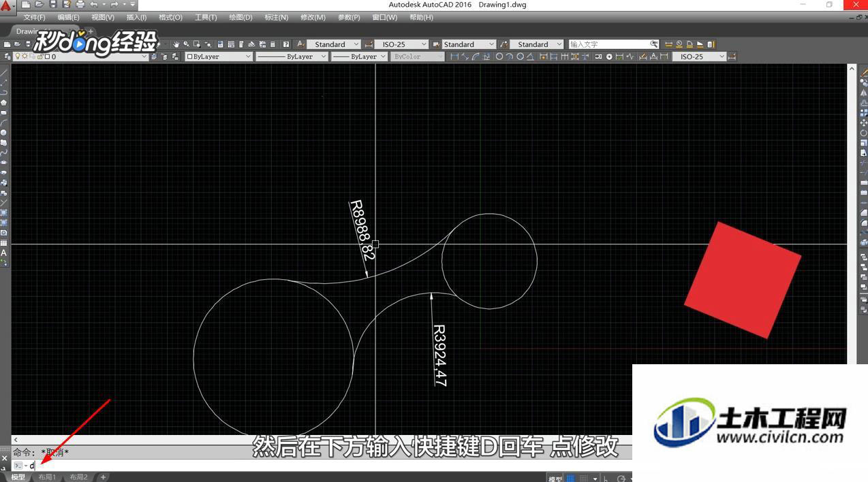Open the 编辑(E) menu

click(x=68, y=17)
